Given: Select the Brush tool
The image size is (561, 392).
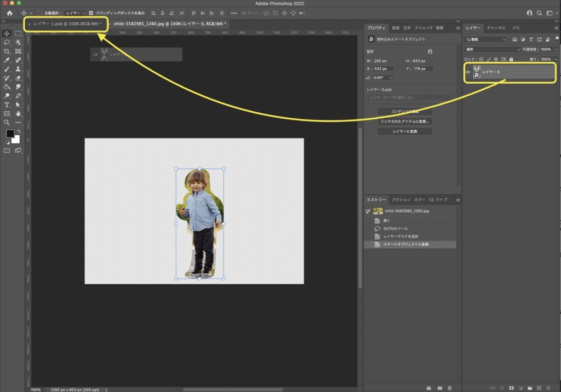Looking at the screenshot, I should tap(7, 69).
